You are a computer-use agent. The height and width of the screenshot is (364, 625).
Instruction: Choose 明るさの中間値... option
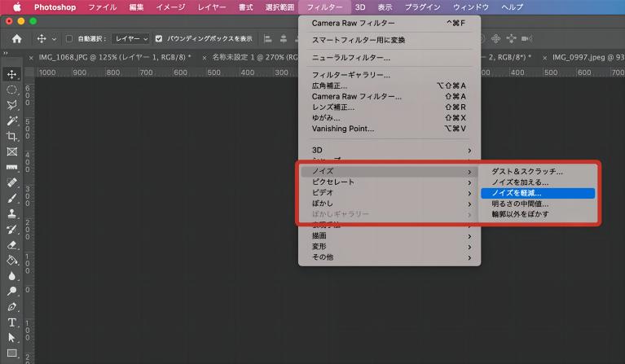coord(538,204)
